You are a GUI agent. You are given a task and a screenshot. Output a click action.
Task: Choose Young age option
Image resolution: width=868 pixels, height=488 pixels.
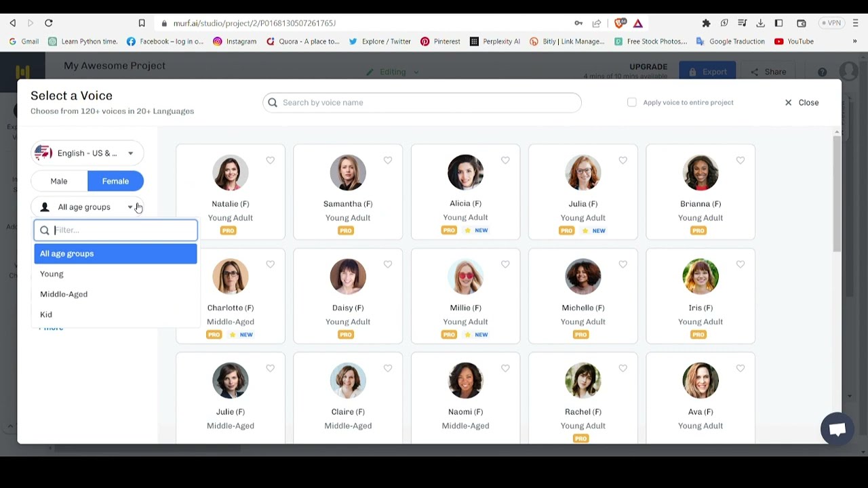[115, 274]
